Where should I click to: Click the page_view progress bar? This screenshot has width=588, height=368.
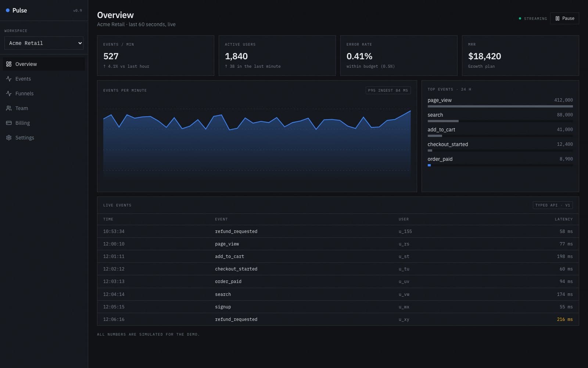pos(500,106)
